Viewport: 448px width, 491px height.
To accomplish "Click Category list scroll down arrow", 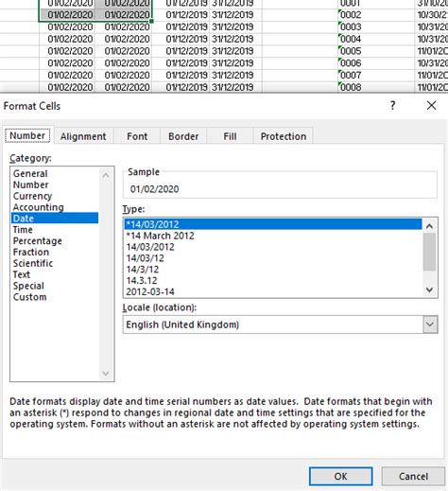I will tap(106, 374).
